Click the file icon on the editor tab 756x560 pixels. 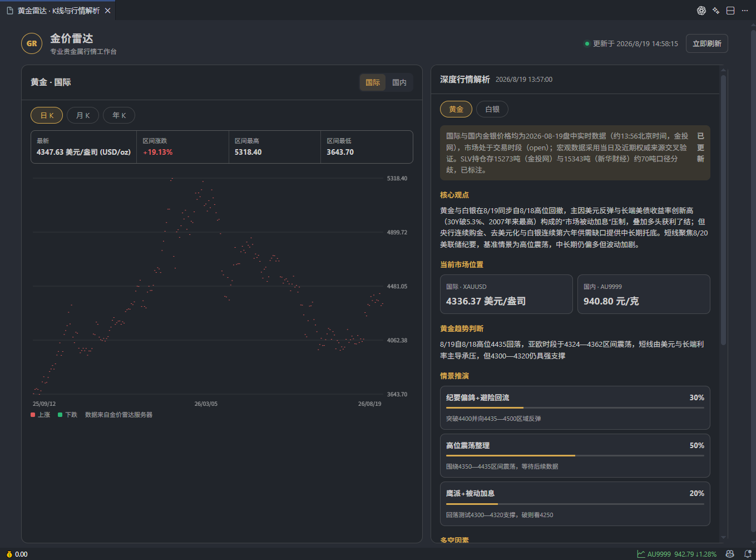click(x=10, y=11)
